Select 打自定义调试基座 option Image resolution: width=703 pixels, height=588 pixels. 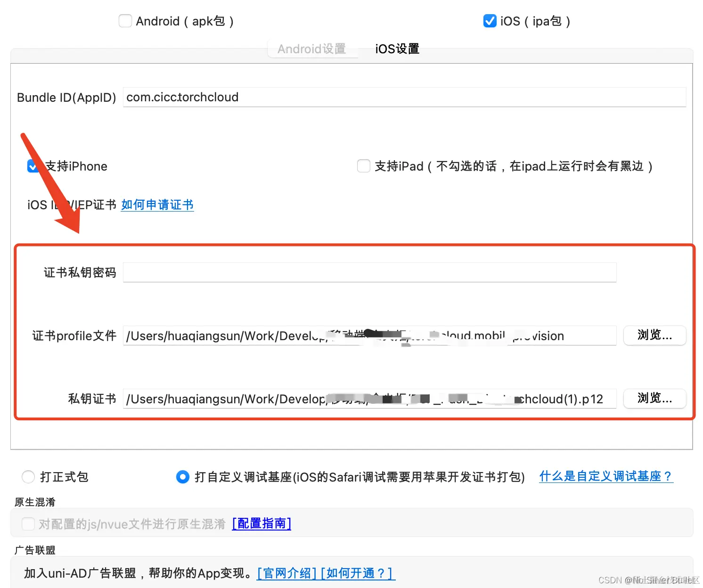(x=182, y=477)
